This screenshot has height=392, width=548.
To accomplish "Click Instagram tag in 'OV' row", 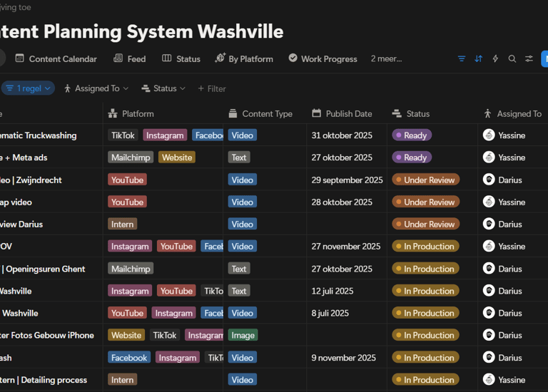I will pos(130,247).
